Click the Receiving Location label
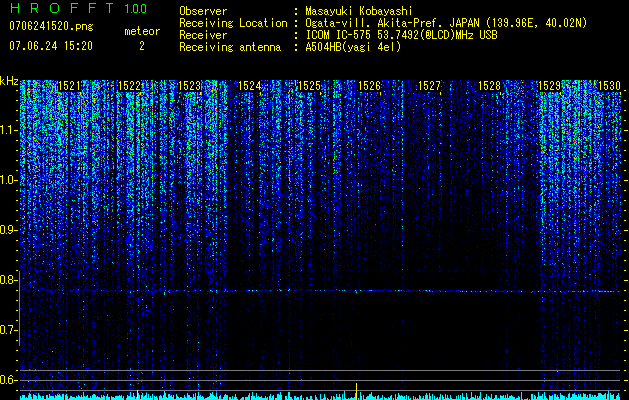Viewport: 629px width, 400px height. 233,23
